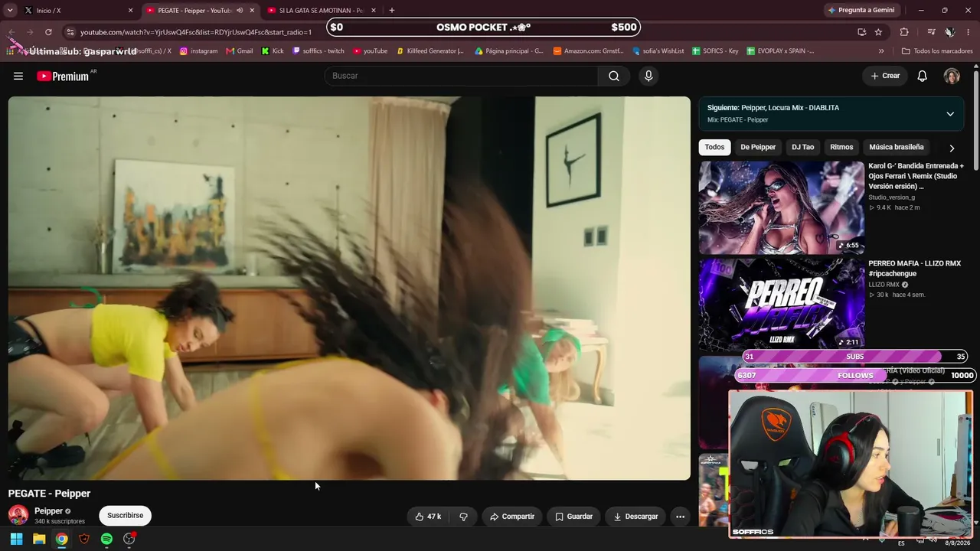
Task: Click the PEGATE video player
Action: [349, 289]
